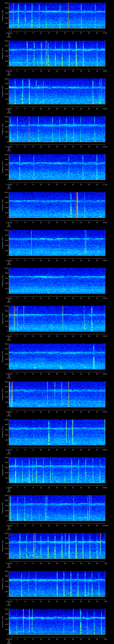
Task: Click the spectrogram panel starting at 12:46:00
Action: click(x=57, y=16)
